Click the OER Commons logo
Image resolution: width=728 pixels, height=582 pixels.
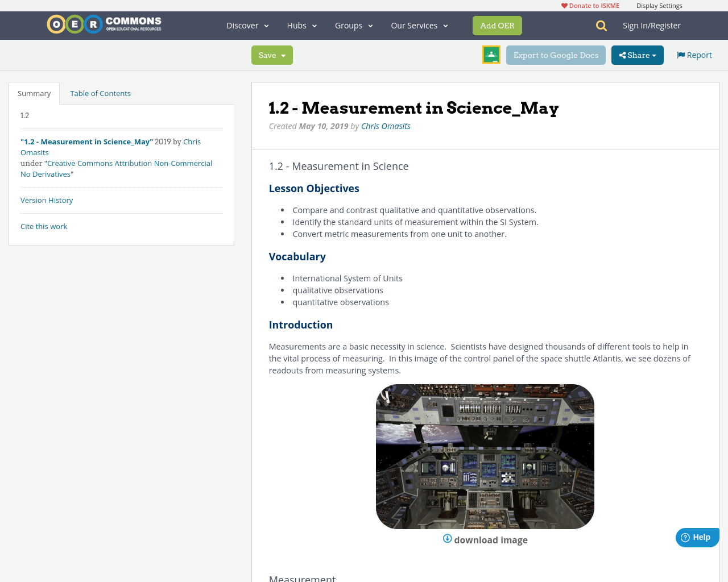(104, 23)
